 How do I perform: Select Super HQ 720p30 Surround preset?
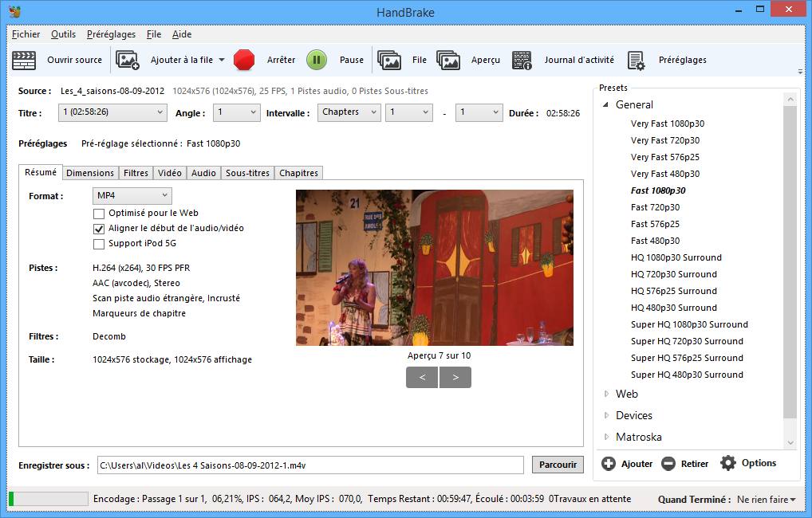[687, 341]
